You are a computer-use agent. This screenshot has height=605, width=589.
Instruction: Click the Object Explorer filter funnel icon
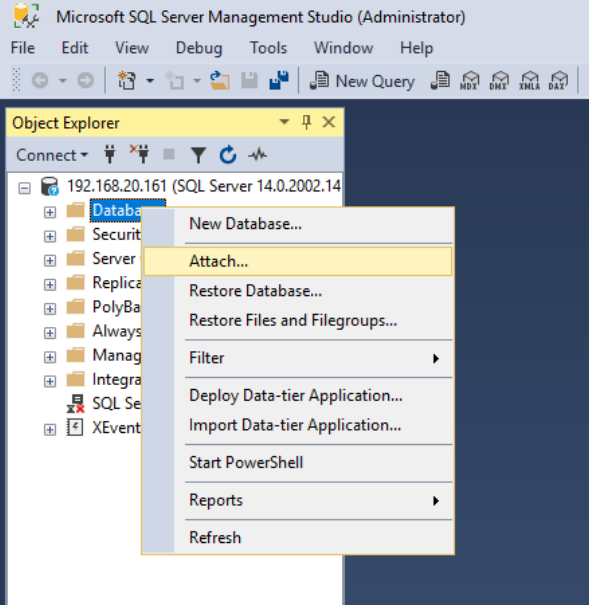pos(198,155)
